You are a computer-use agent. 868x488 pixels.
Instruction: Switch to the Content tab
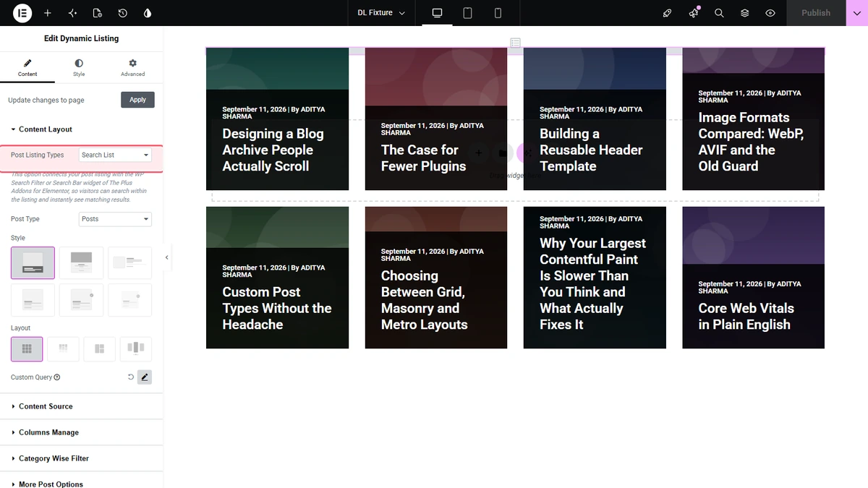[27, 68]
